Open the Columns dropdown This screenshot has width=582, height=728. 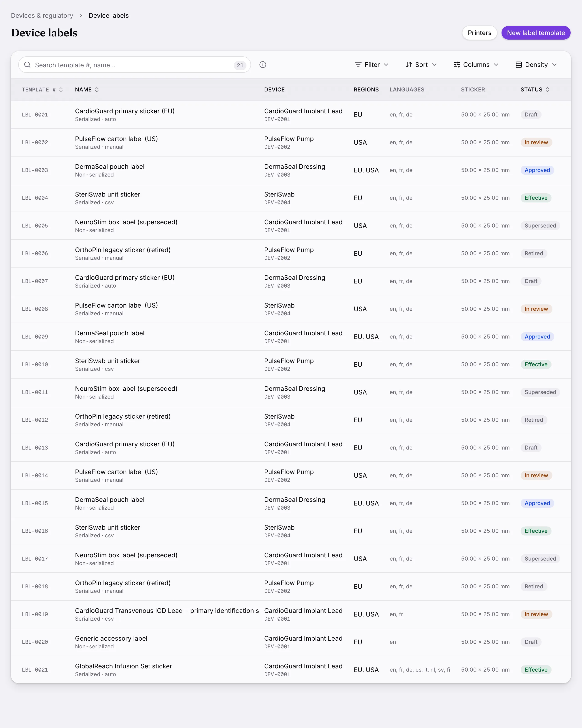(x=476, y=64)
